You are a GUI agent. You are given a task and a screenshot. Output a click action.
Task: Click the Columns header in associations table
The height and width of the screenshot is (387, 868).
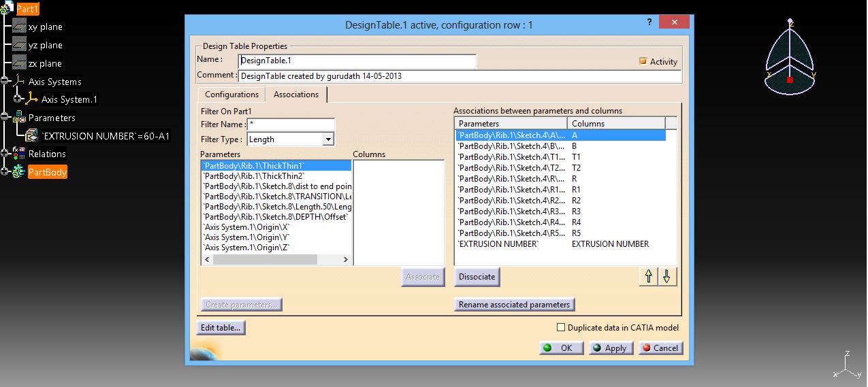click(616, 124)
